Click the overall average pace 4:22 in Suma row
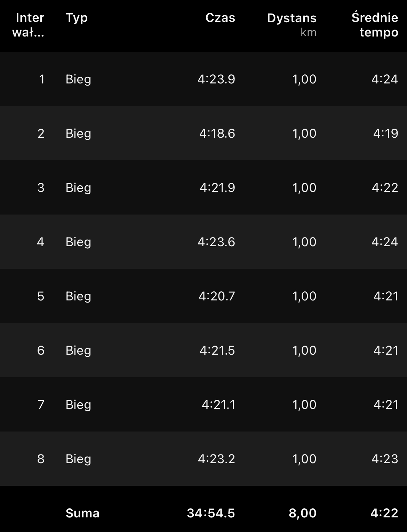This screenshot has height=532, width=407. point(384,513)
